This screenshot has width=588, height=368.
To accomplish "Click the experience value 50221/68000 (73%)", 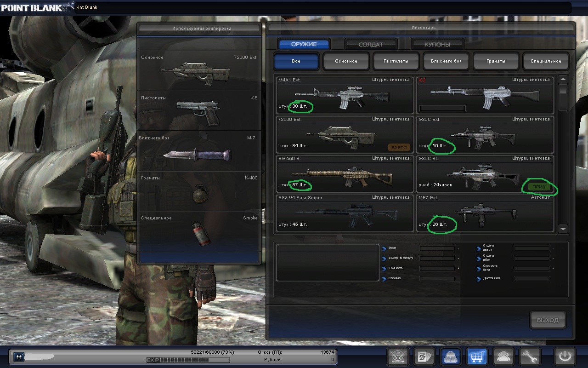I will (212, 352).
